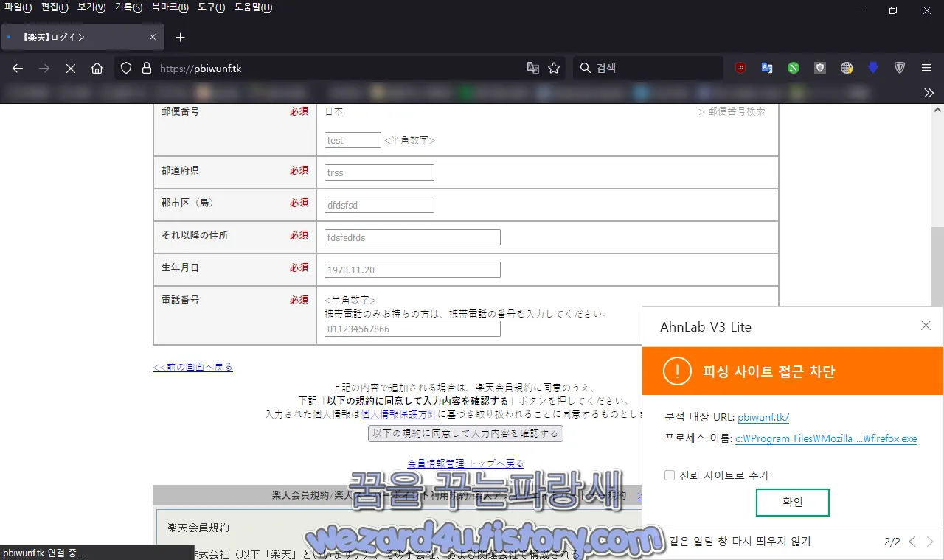The image size is (944, 560).
Task: Stop loading the page
Action: 71,68
